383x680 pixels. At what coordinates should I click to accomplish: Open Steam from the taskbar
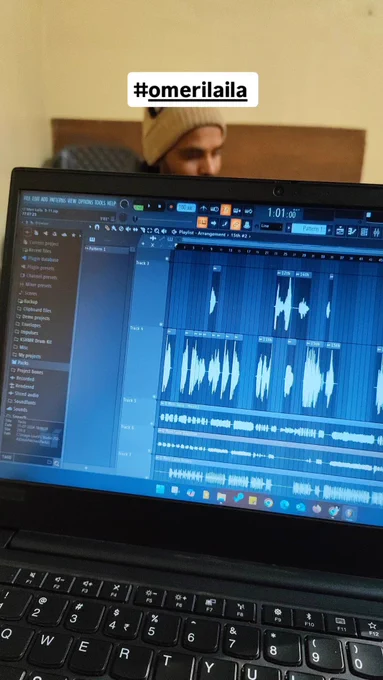[238, 497]
